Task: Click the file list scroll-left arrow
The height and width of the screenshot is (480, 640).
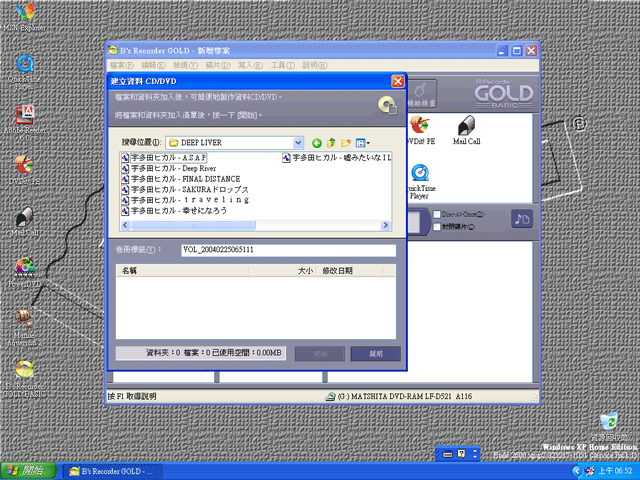Action: click(125, 225)
